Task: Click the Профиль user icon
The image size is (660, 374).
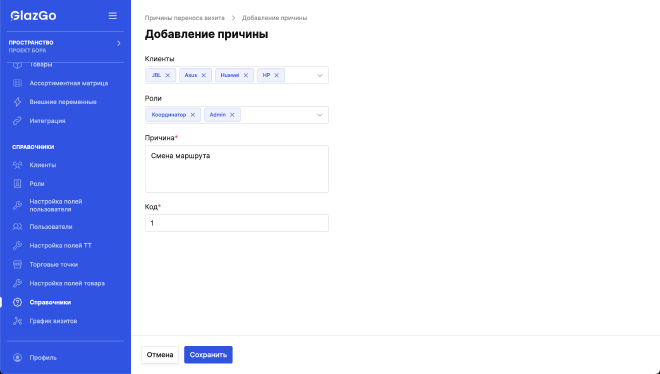Action: (17, 358)
